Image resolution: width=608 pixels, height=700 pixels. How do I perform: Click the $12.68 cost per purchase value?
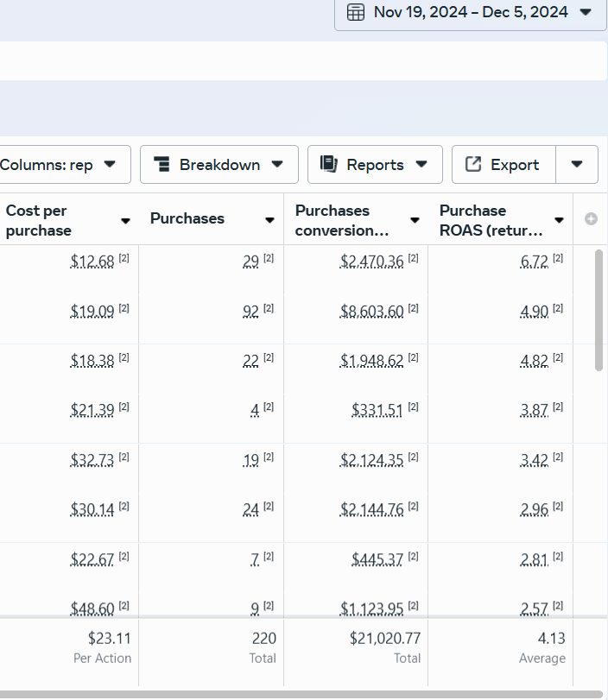coord(92,262)
